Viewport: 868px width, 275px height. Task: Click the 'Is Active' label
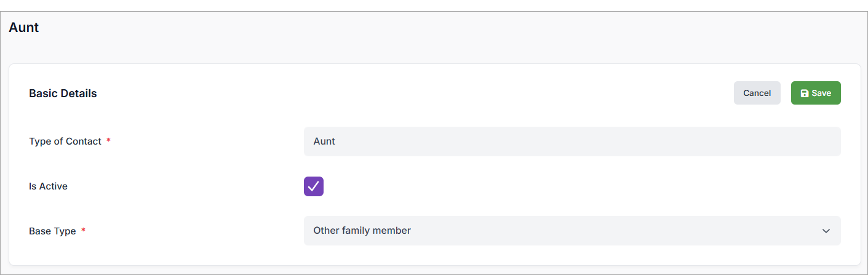pyautogui.click(x=48, y=186)
